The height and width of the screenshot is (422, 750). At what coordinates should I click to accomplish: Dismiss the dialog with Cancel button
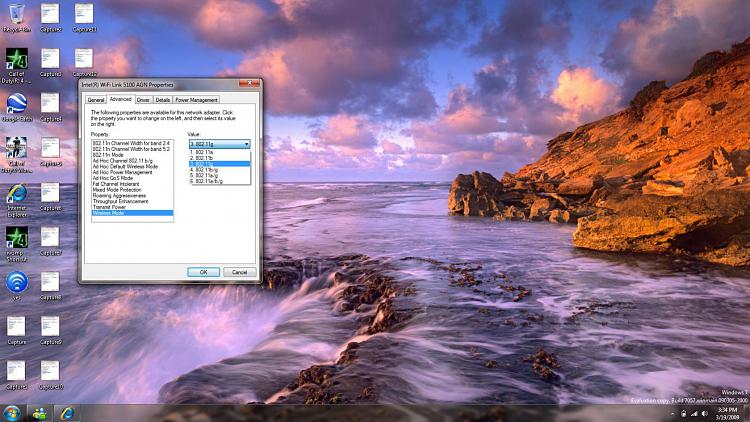[x=240, y=272]
